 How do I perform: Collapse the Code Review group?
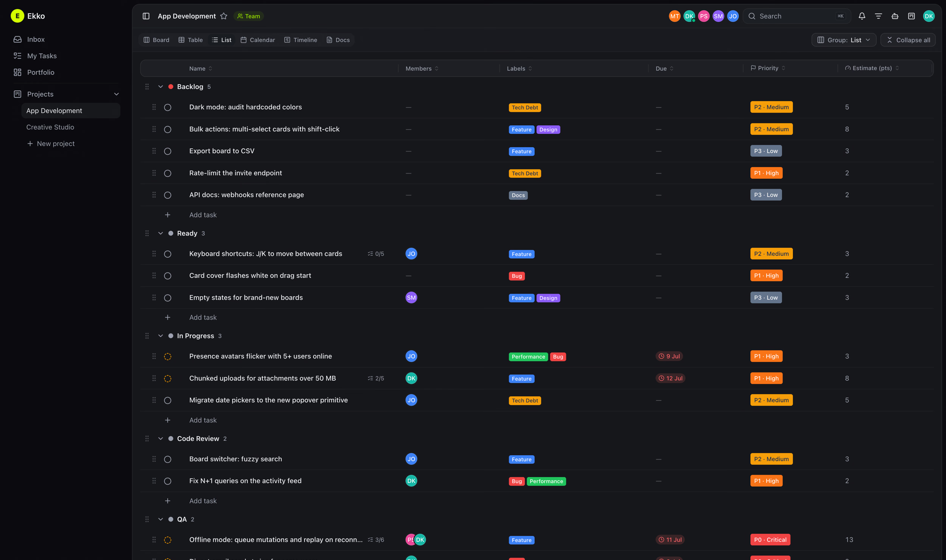point(160,439)
